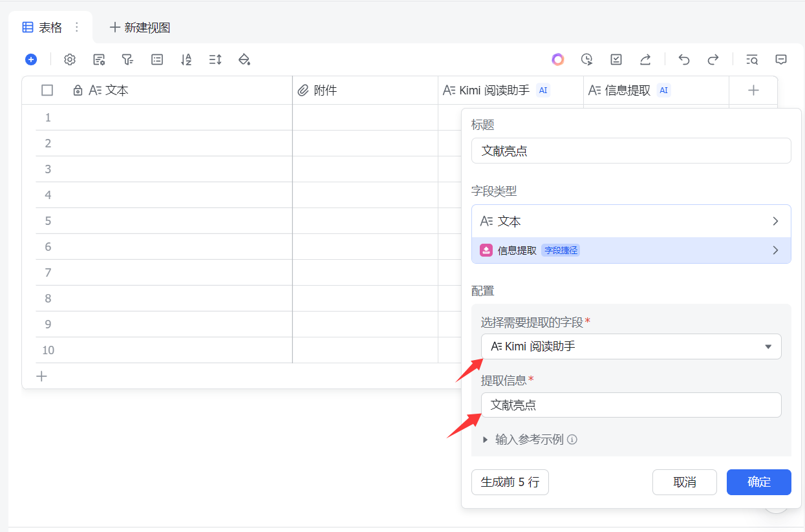
Task: Open the 文本 field type selector
Action: pyautogui.click(x=630, y=221)
